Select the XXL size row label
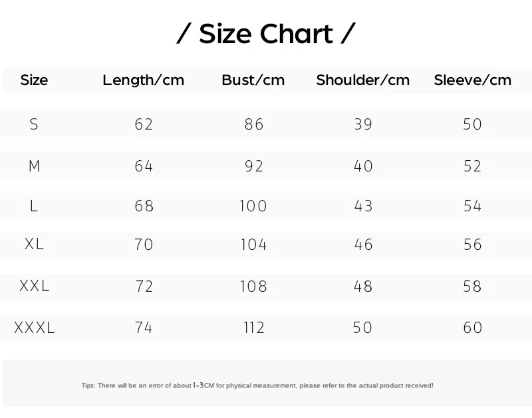532x418 pixels. tap(35, 286)
